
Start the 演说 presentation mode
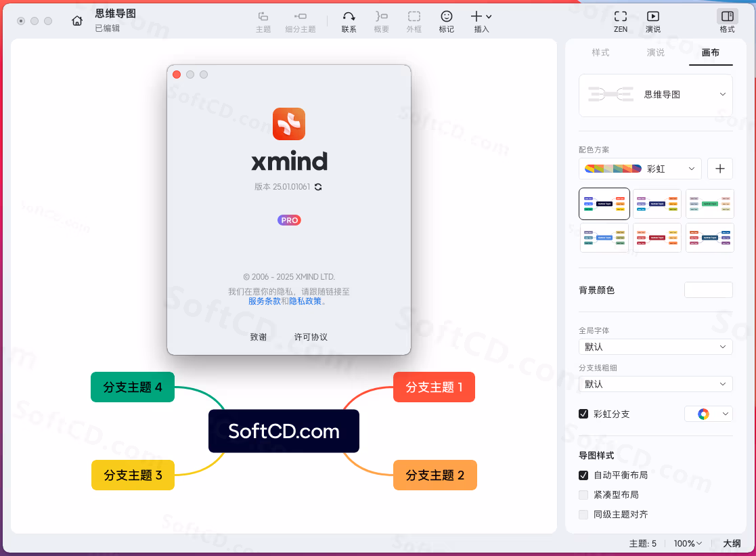pyautogui.click(x=653, y=22)
